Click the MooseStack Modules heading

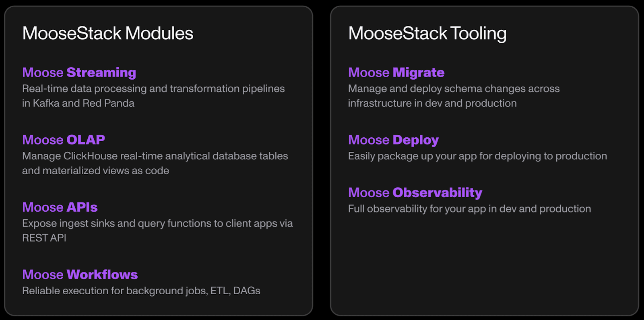click(107, 33)
